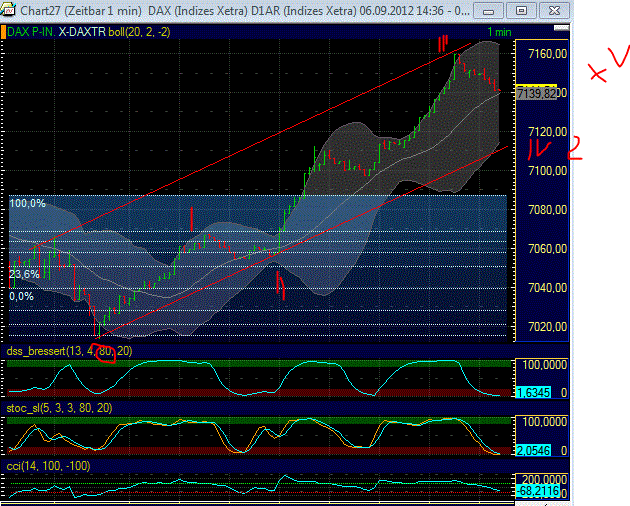Click the 7100,00 price axis label
The image size is (630, 506).
coord(547,171)
